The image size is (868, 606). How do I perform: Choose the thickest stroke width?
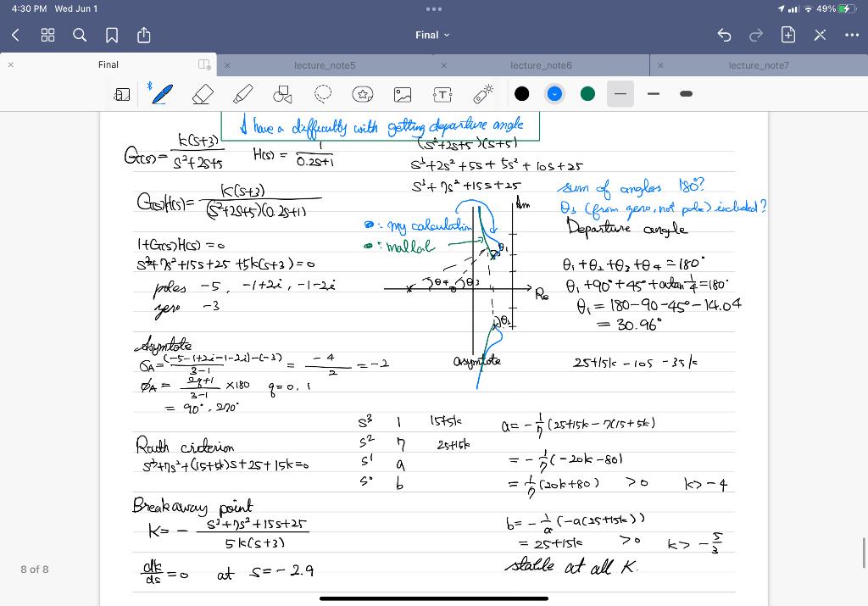coord(687,94)
